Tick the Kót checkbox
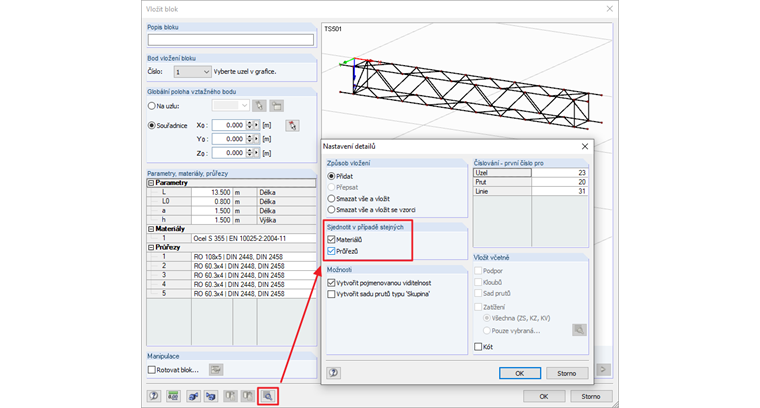The image size is (760, 408). click(478, 347)
